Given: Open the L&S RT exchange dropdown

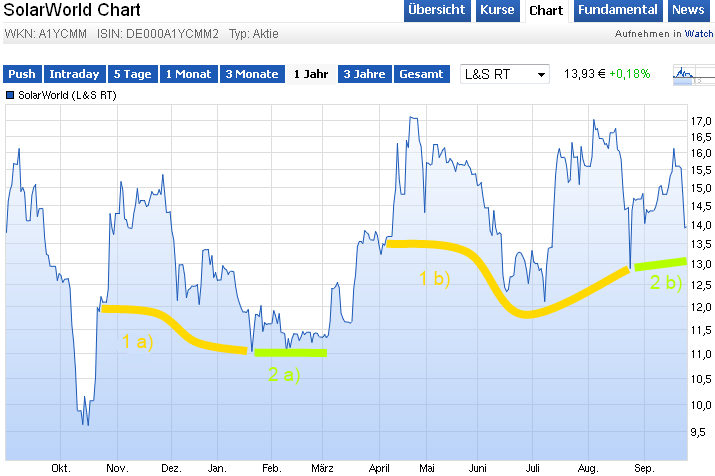Looking at the screenshot, I should tap(505, 74).
